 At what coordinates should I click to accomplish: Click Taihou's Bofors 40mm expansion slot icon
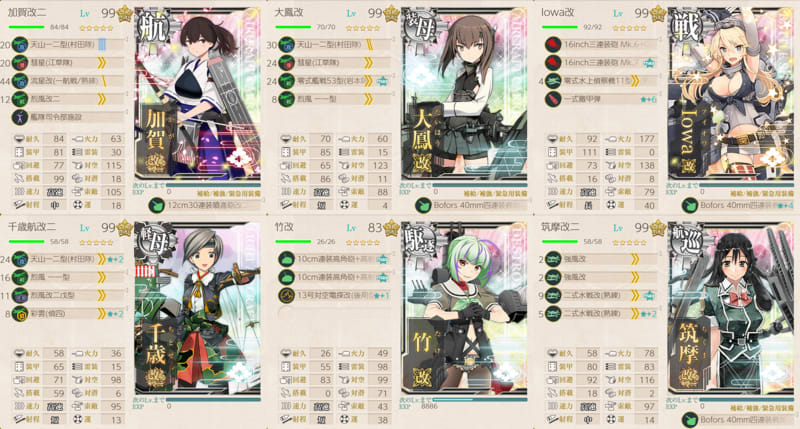[x=422, y=206]
